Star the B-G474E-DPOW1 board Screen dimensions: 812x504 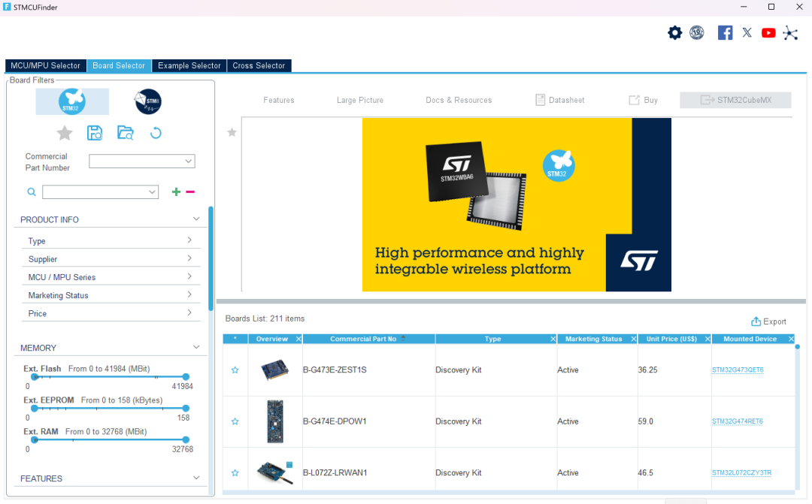point(235,421)
